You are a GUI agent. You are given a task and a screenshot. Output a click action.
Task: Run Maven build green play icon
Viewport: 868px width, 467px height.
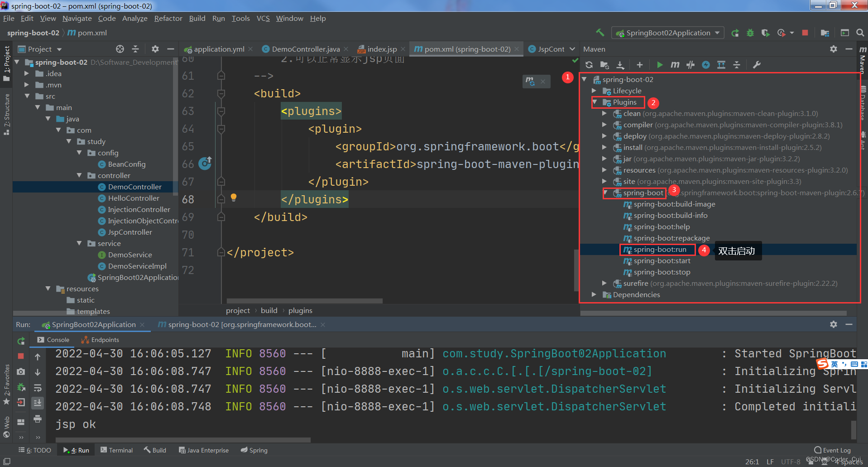pyautogui.click(x=660, y=65)
